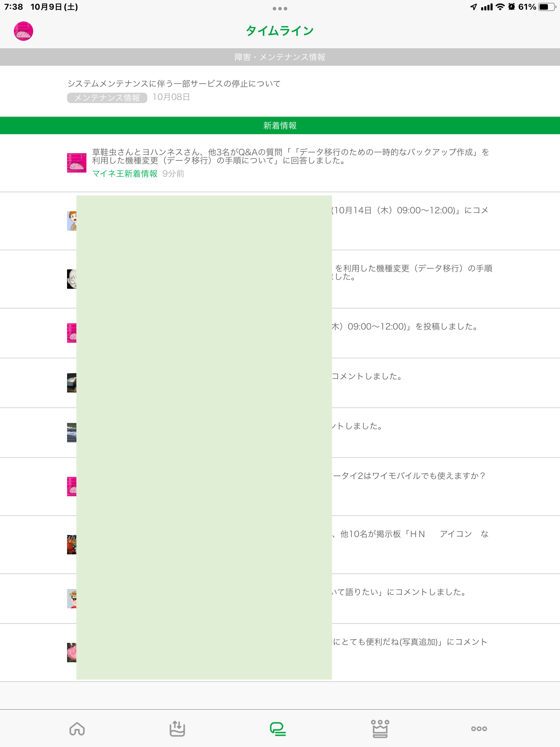560x747 pixels.
Task: Open the crown ranking tab icon
Action: (x=380, y=728)
